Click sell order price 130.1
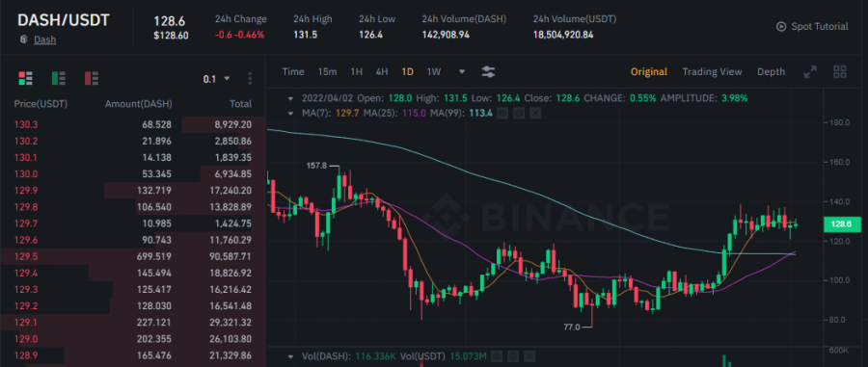868x367 pixels. pos(26,158)
